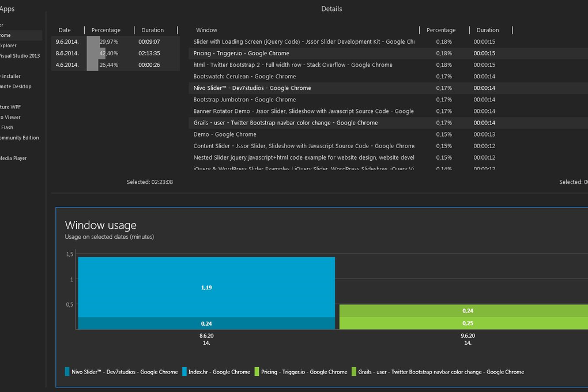This screenshot has width=588, height=392.
Task: Select the Demo - Google Chrome row
Action: point(388,135)
